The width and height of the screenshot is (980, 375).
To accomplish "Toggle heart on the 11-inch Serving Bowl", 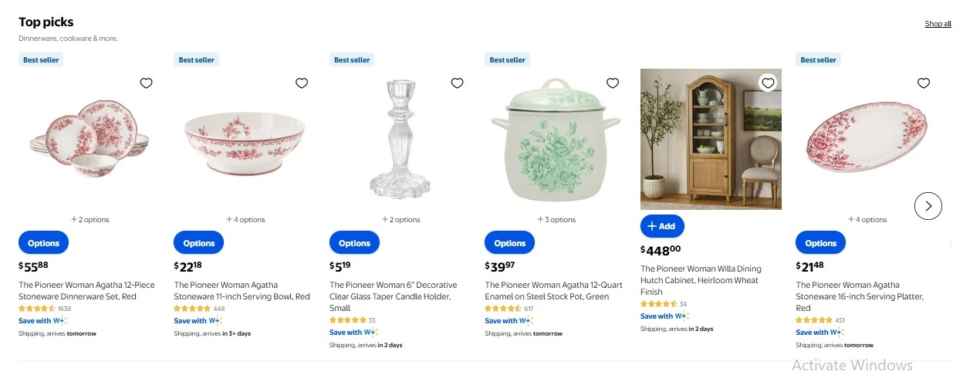I will pos(302,83).
